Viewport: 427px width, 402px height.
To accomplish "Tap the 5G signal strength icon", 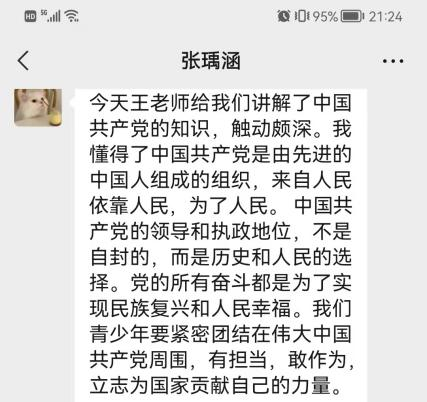I will (x=51, y=16).
